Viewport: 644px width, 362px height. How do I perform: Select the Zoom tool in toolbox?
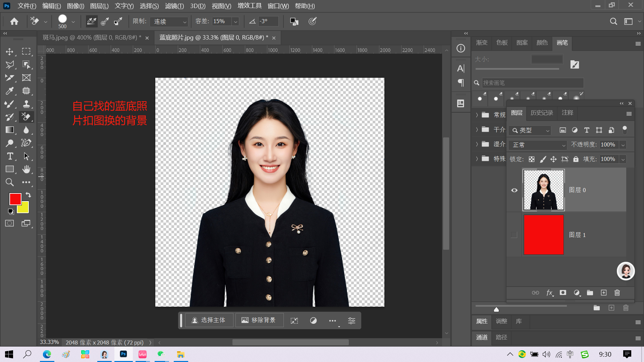pos(9,182)
